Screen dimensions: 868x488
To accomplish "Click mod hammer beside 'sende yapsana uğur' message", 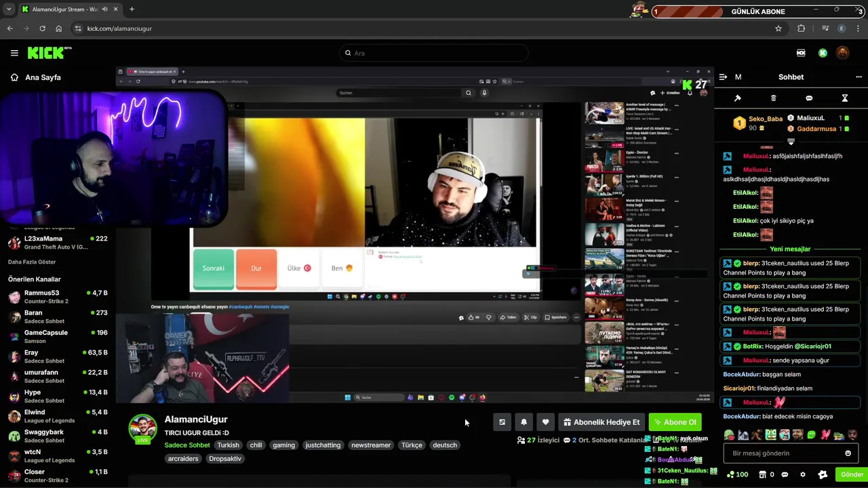I will click(727, 360).
